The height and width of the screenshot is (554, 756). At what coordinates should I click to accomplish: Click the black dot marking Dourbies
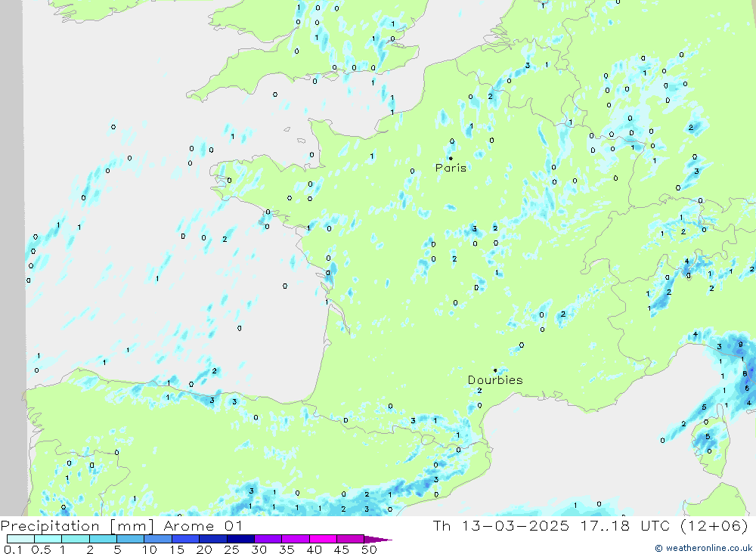(x=495, y=370)
